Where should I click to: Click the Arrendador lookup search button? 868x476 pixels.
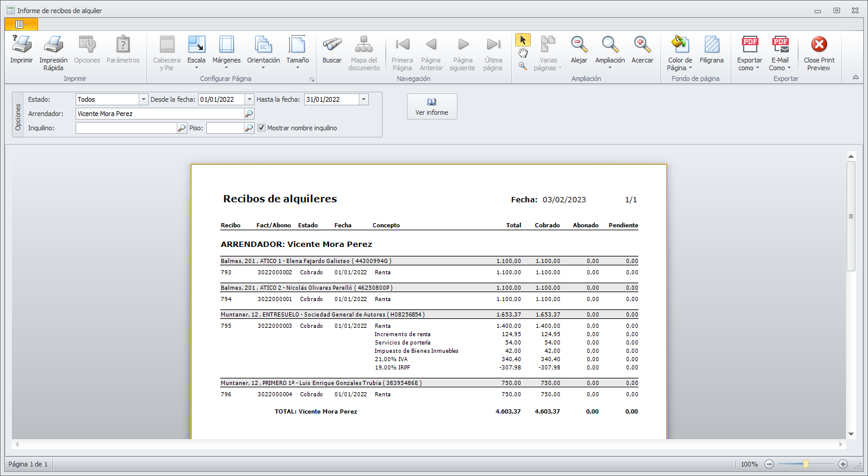tap(249, 114)
